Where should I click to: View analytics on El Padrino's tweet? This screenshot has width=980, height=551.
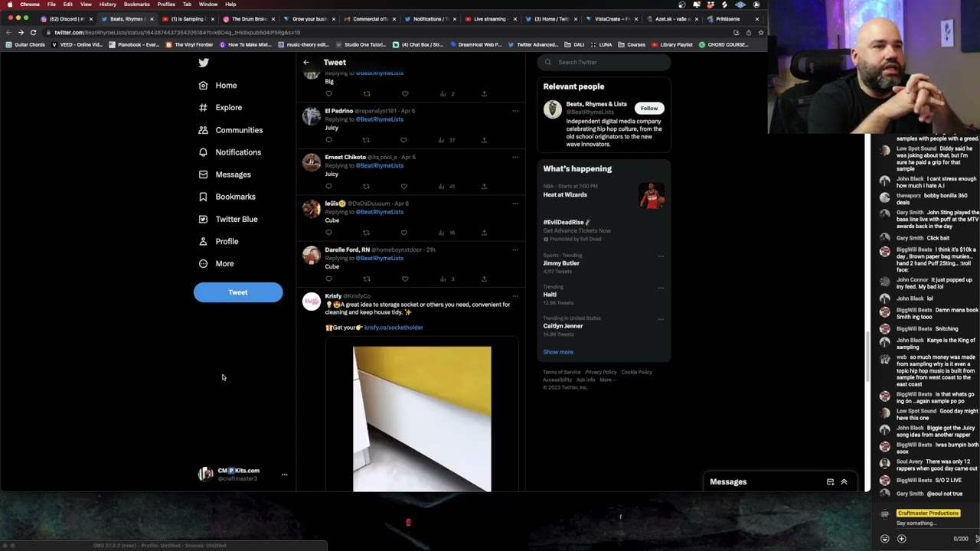pyautogui.click(x=447, y=140)
